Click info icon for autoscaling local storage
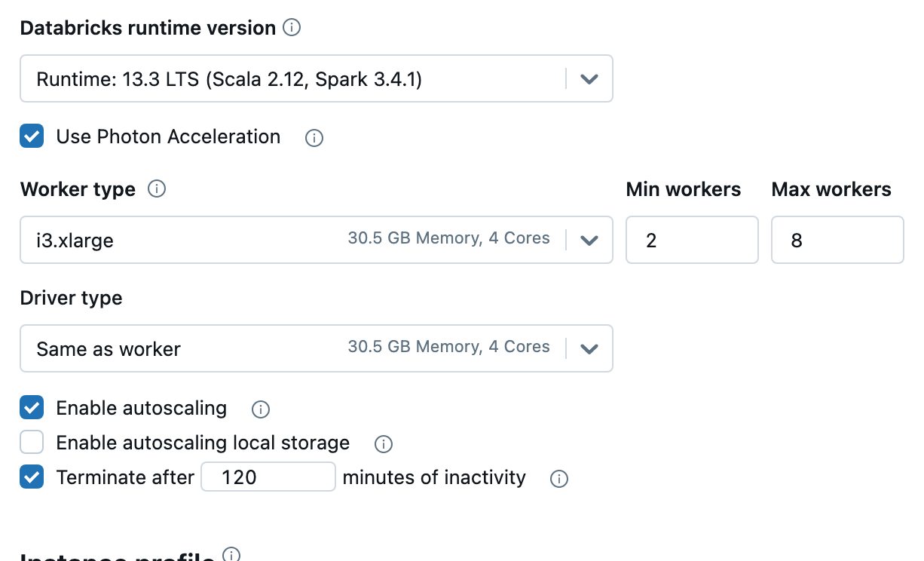924x561 pixels. pyautogui.click(x=384, y=444)
